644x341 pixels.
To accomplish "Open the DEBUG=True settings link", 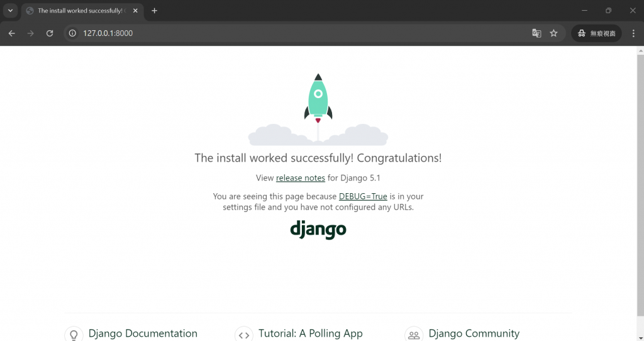I will click(363, 196).
